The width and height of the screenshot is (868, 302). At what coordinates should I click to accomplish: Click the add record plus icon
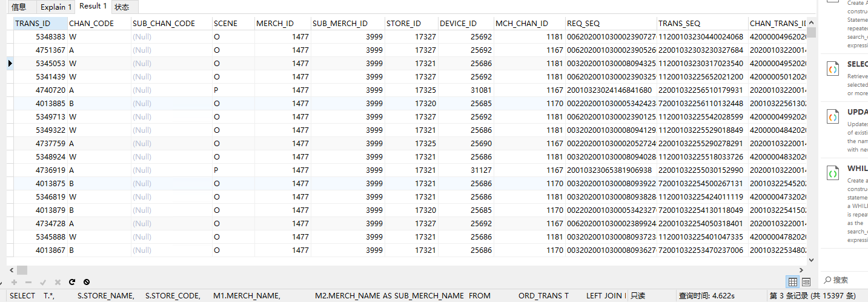coord(14,282)
